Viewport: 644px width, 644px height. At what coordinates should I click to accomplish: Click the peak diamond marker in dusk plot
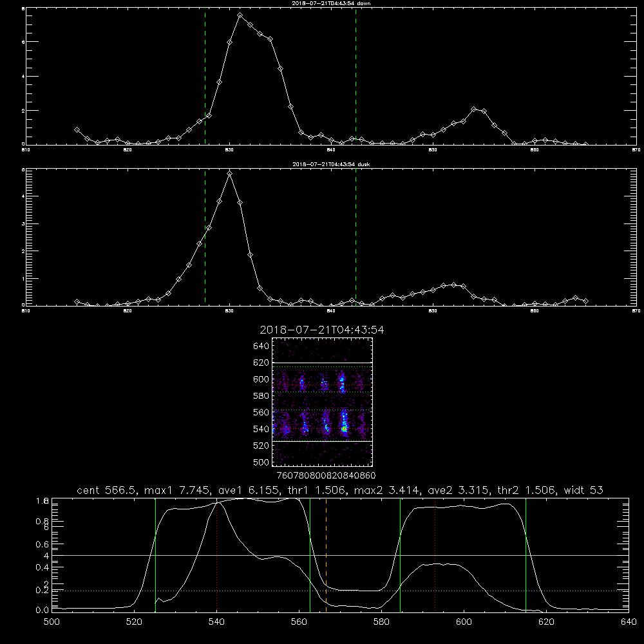click(x=230, y=174)
